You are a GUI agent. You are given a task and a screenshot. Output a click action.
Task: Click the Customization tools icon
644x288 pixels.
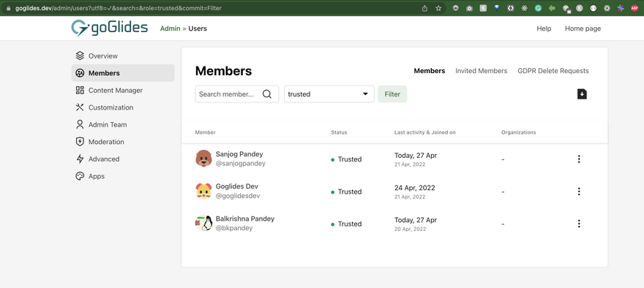point(80,107)
